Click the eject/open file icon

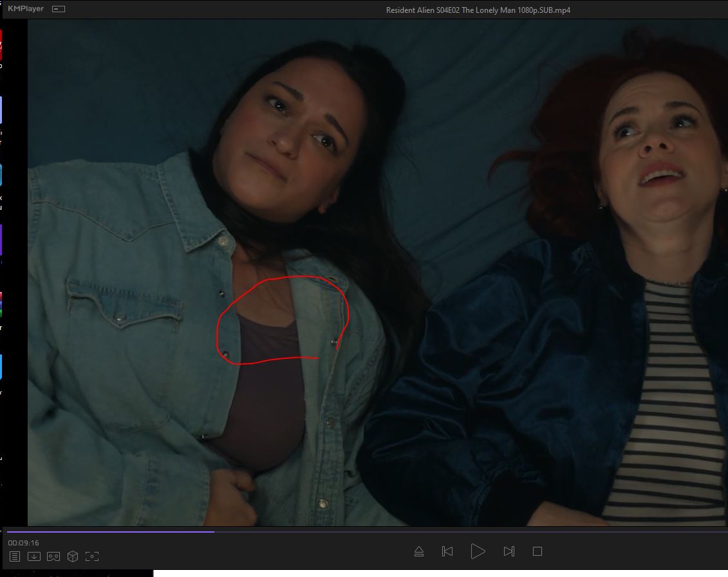pos(419,551)
